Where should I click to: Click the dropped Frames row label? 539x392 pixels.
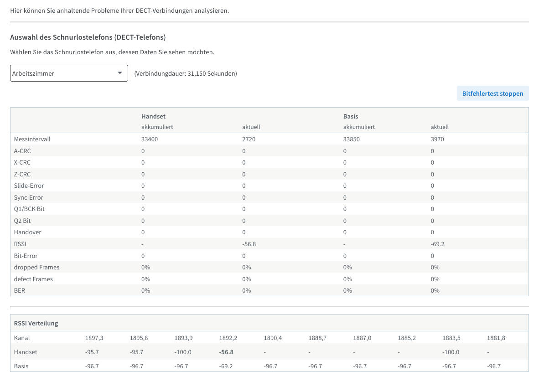click(x=36, y=267)
